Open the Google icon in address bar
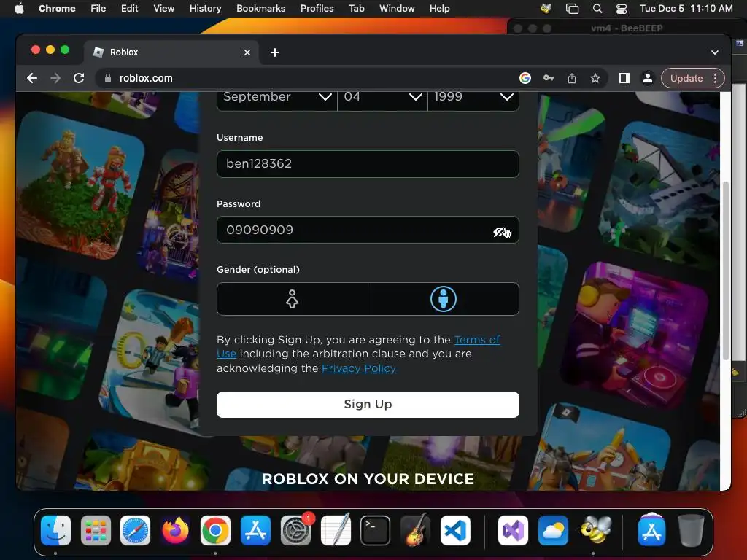Viewport: 747px width, 560px height. tap(525, 78)
